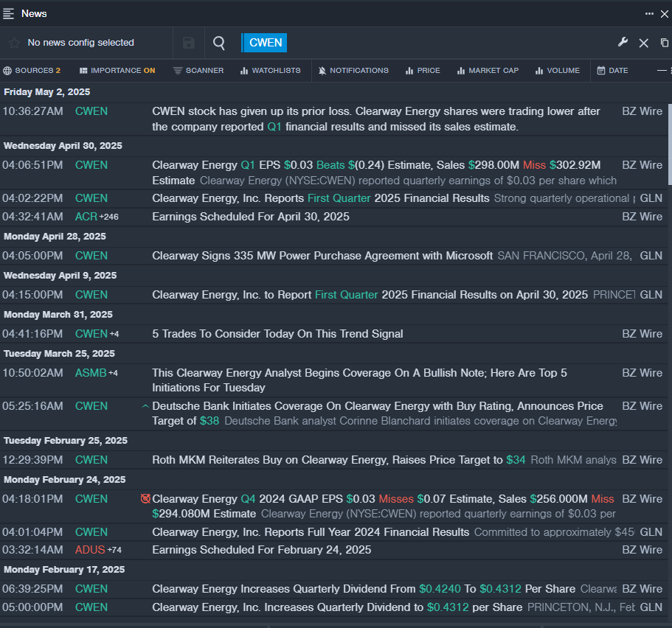
Task: Toggle the IMPORTANCE ON filter
Action: click(x=117, y=70)
